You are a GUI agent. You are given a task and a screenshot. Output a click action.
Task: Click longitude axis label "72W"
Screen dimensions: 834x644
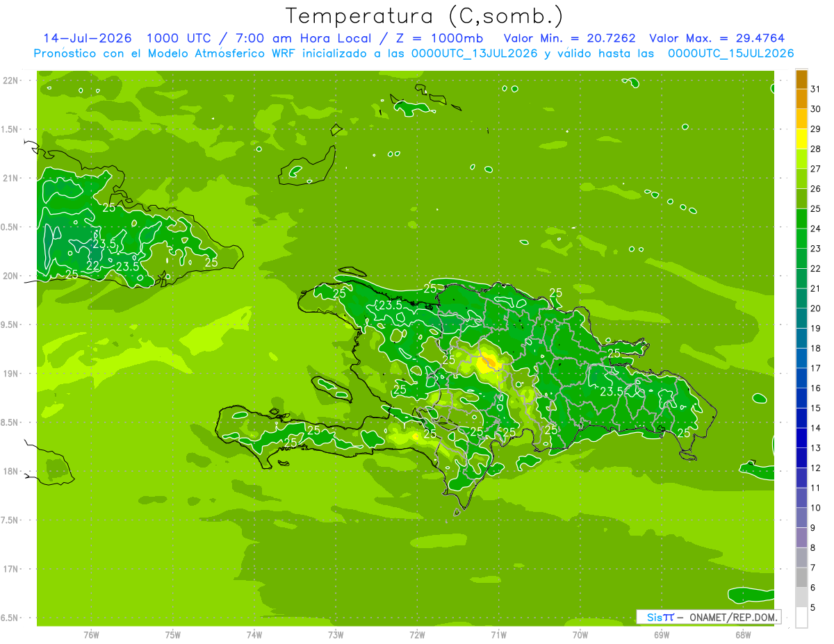click(418, 634)
